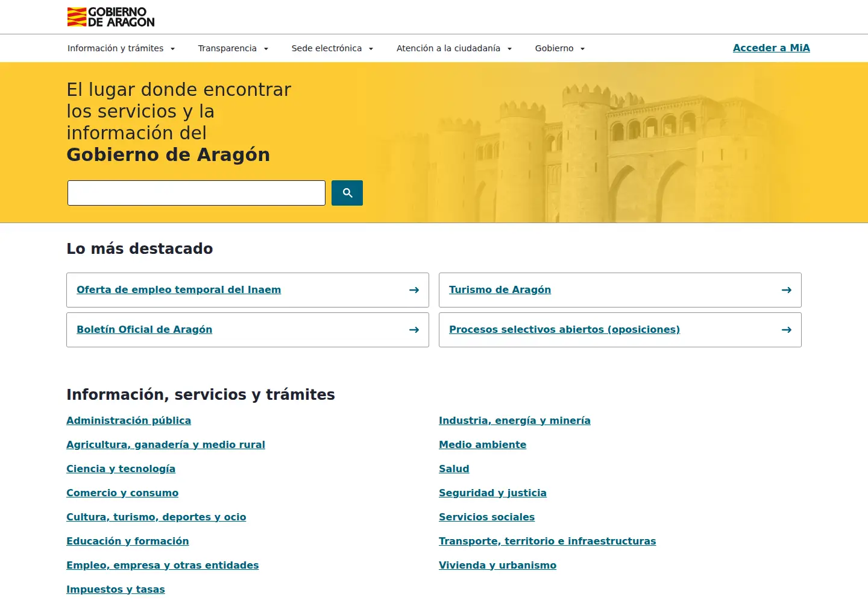Image resolution: width=868 pixels, height=603 pixels.
Task: Open the Turismo de Aragón link
Action: [500, 289]
